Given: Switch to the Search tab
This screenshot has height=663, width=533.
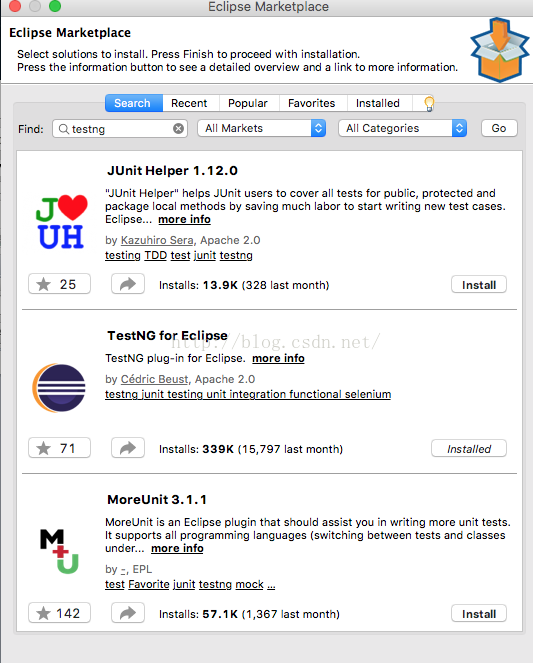Looking at the screenshot, I should 134,103.
